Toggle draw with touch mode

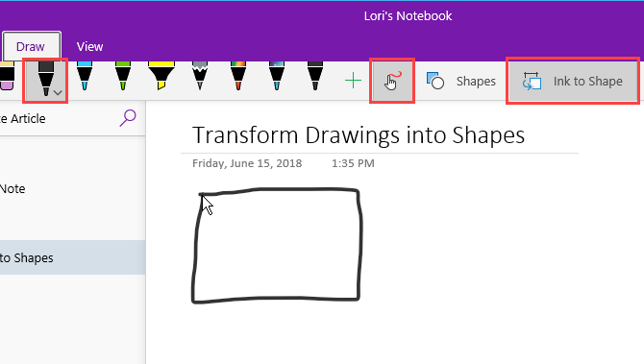coord(392,81)
